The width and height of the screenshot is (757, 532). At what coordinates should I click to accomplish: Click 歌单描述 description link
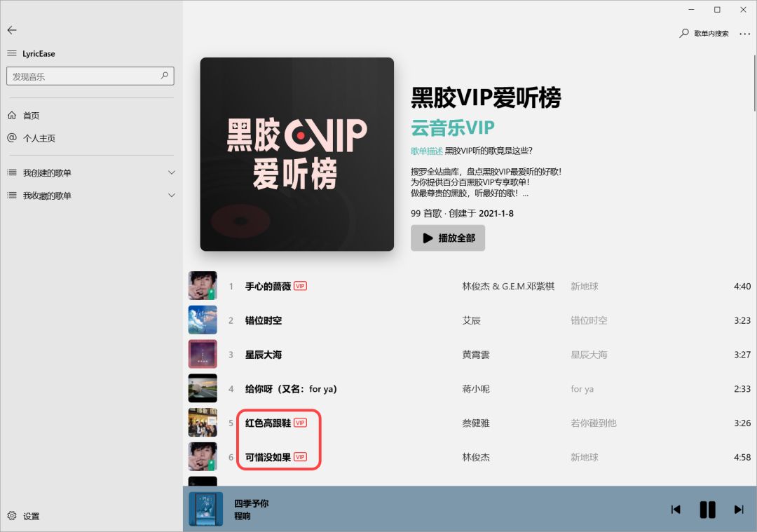tap(427, 151)
